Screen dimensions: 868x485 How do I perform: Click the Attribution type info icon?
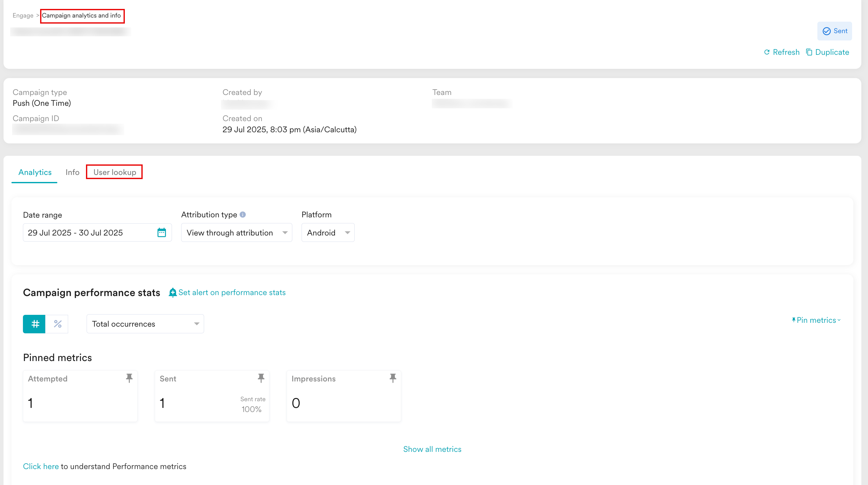coord(243,214)
